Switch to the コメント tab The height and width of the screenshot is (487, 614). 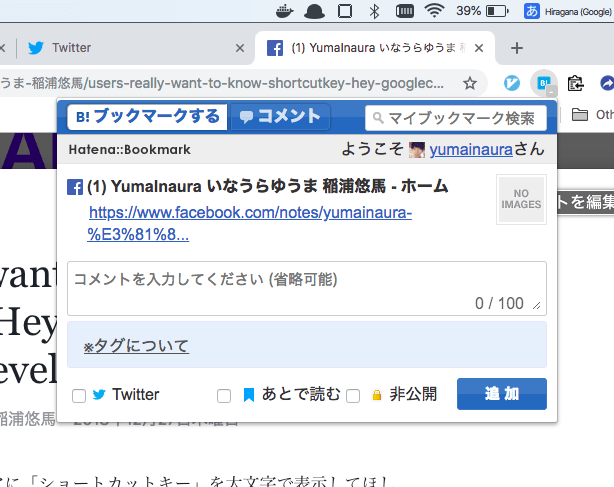(x=280, y=117)
